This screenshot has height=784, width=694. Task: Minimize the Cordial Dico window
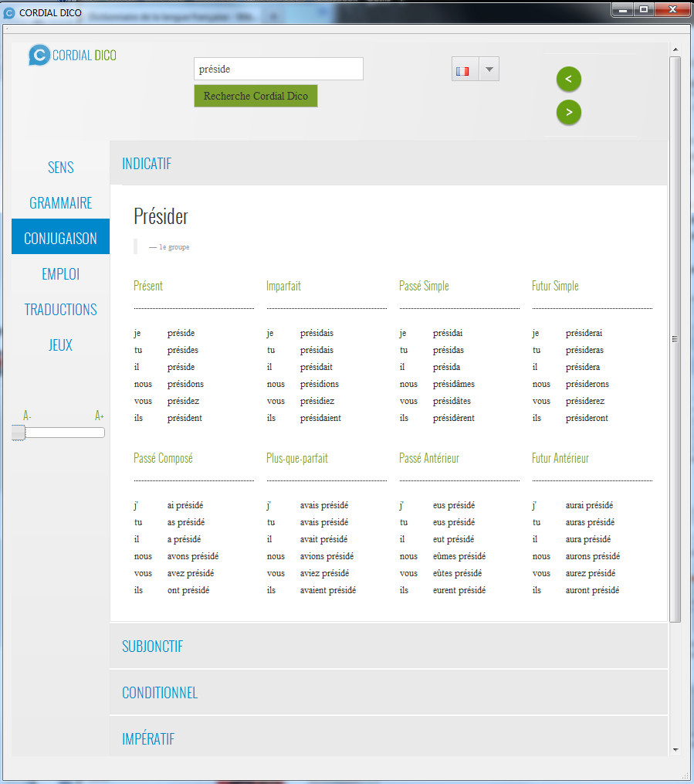tap(623, 9)
